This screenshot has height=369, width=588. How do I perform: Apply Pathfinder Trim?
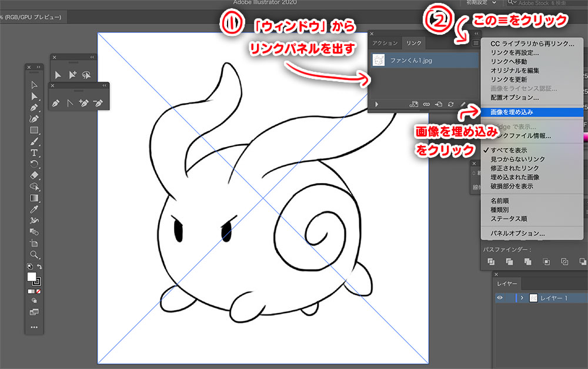509,262
